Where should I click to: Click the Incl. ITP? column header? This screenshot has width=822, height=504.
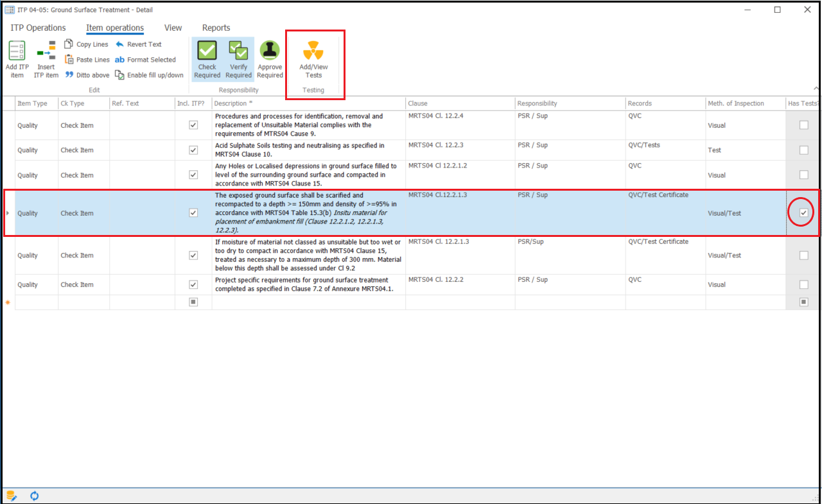193,103
